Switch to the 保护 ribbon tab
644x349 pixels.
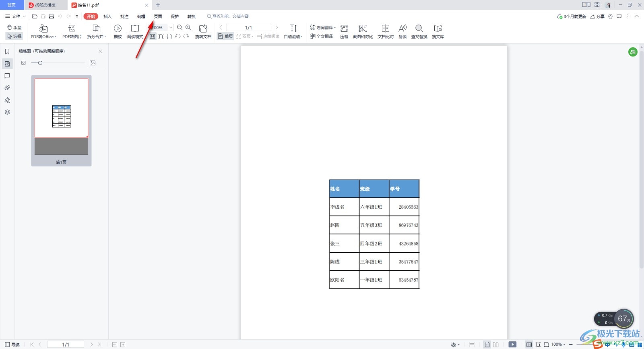tap(175, 17)
